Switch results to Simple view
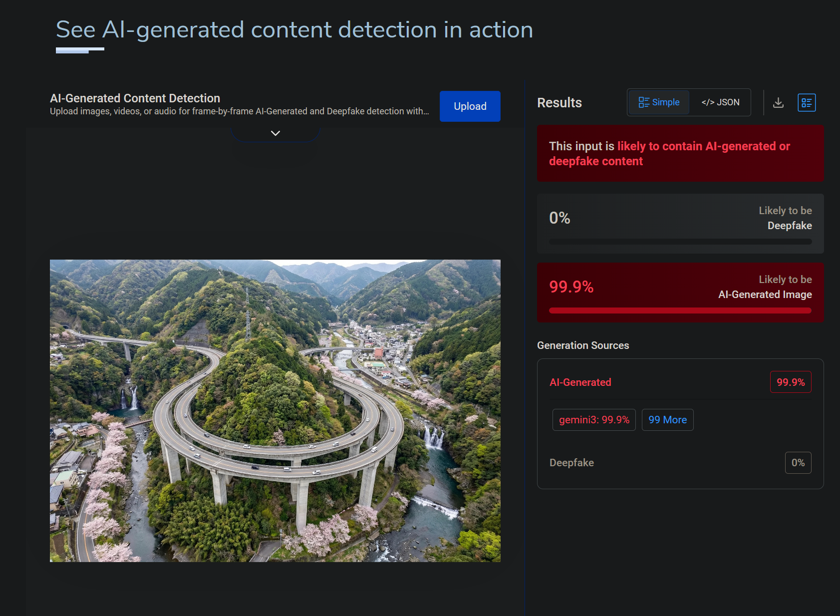Image resolution: width=840 pixels, height=616 pixels. click(x=659, y=102)
